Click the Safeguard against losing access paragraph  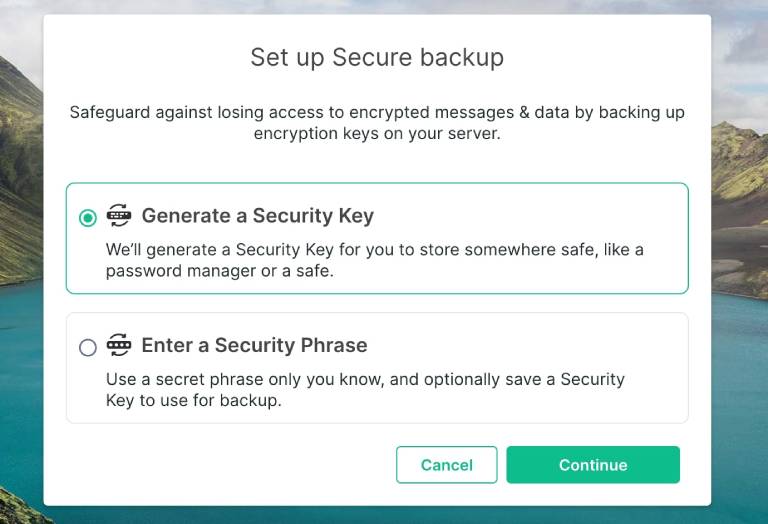pos(377,123)
